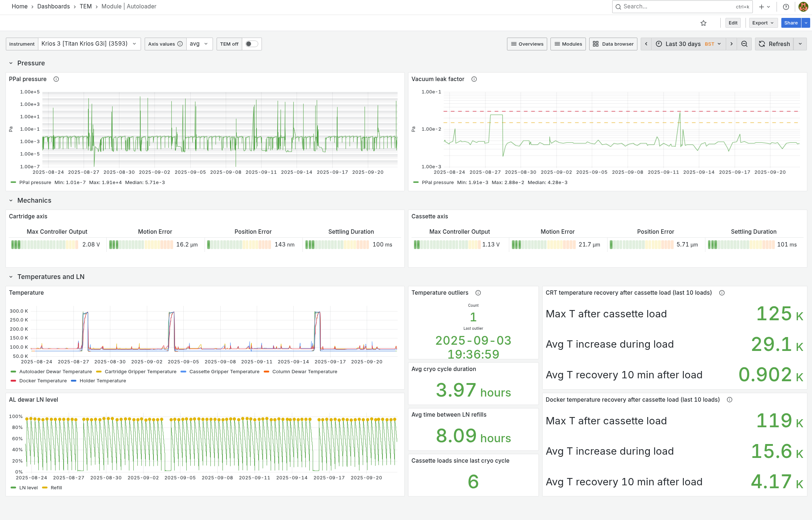Show info for PPal pressure panel
Image resolution: width=812 pixels, height=520 pixels.
tap(56, 79)
